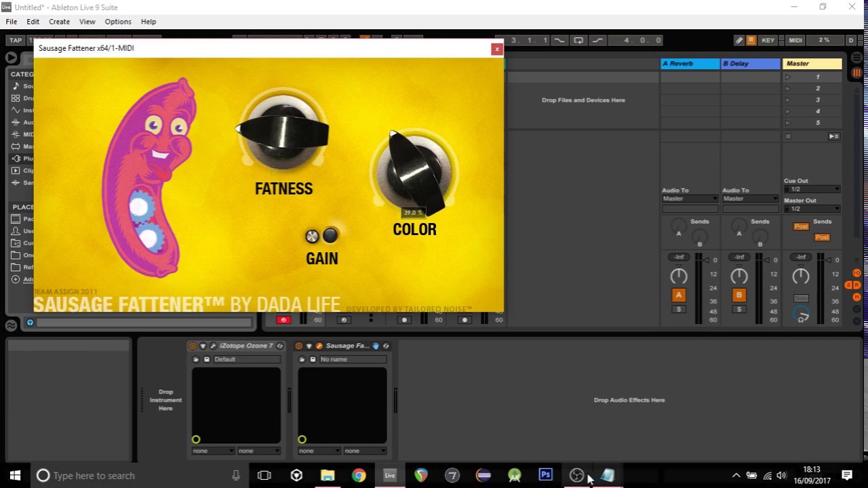This screenshot has width=868, height=488.
Task: Toggle the Sausage Fattener device on/off
Action: [x=299, y=346]
